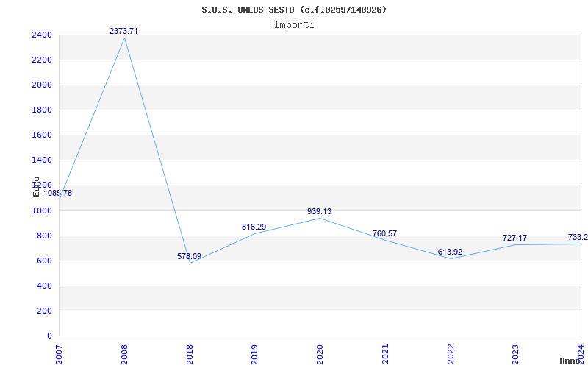Click the 2000 y-axis value
The width and height of the screenshot is (588, 368).
pos(41,85)
